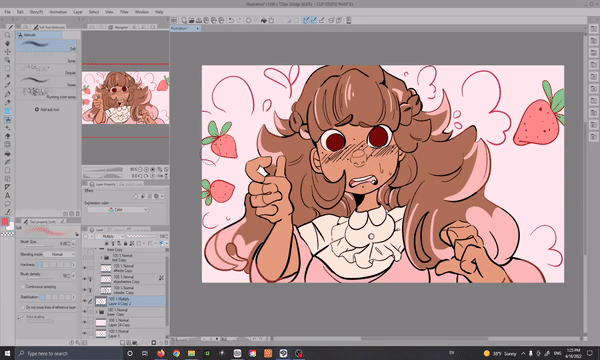Open Chrome from the taskbar
Image resolution: width=600 pixels, height=360 pixels.
(x=176, y=353)
